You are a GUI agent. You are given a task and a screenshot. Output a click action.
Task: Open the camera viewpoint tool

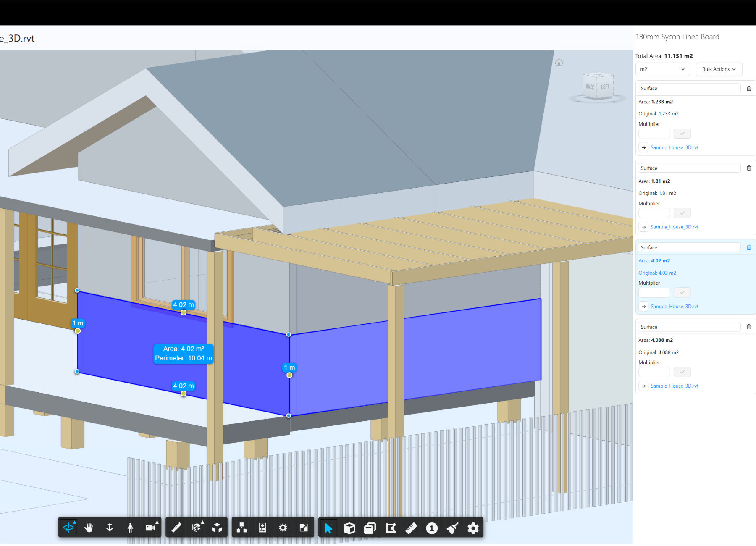(151, 527)
